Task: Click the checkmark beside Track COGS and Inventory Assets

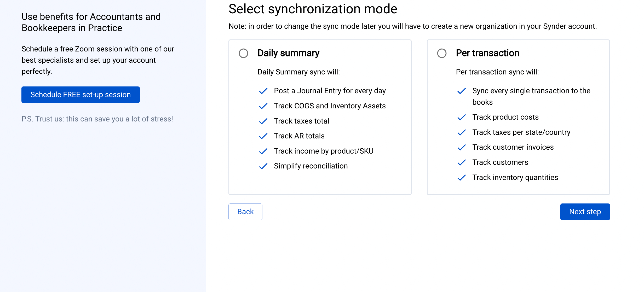Action: (263, 106)
